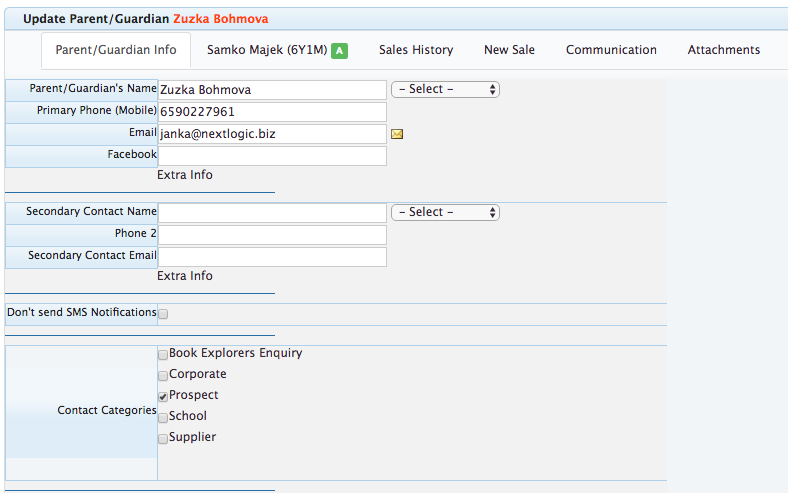
Task: Click red Zuzka Bohmova name in header
Action: 221,19
